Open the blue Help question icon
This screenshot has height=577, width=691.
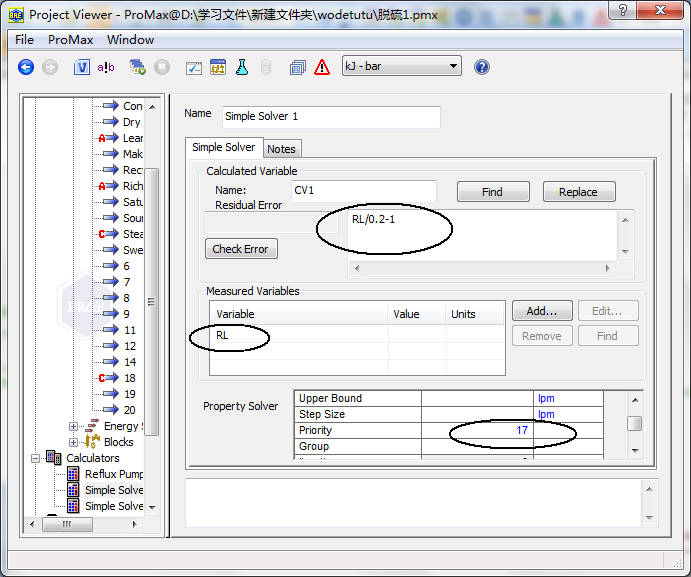(482, 67)
